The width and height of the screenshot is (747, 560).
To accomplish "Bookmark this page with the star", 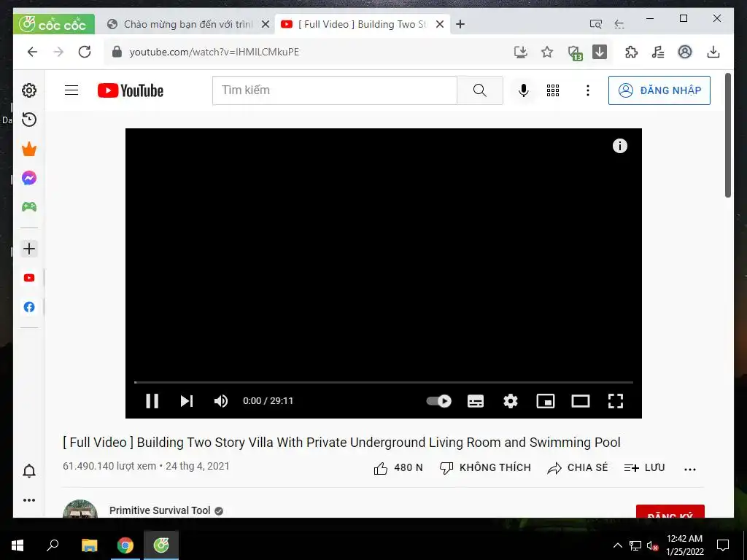I will (547, 52).
